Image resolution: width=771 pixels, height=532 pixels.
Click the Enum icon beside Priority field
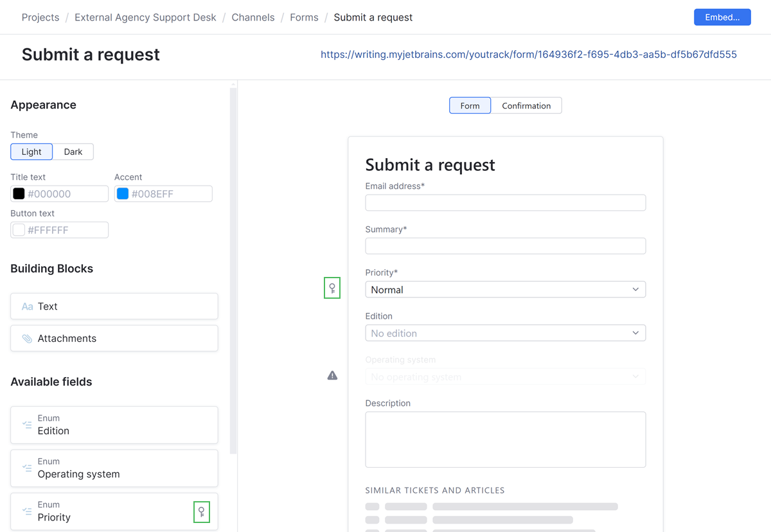pos(26,511)
